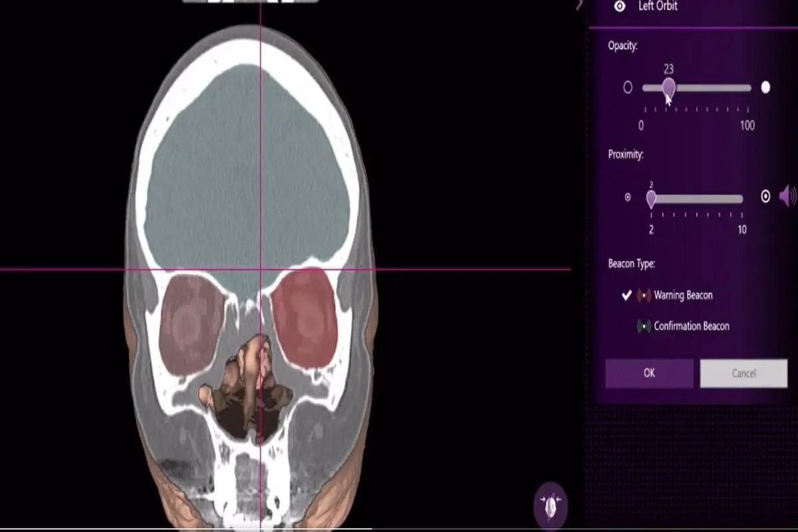The image size is (798, 532).
Task: Click the crosshair intersection on the CT scan
Action: [260, 269]
